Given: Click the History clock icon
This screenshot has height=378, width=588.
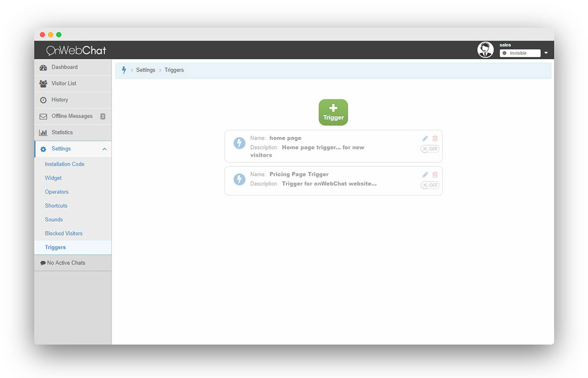Looking at the screenshot, I should 43,100.
